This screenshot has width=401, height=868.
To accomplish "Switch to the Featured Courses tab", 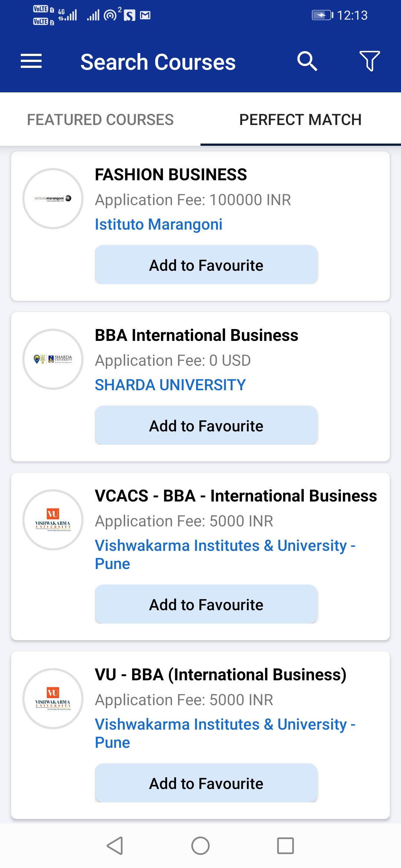I will (100, 120).
